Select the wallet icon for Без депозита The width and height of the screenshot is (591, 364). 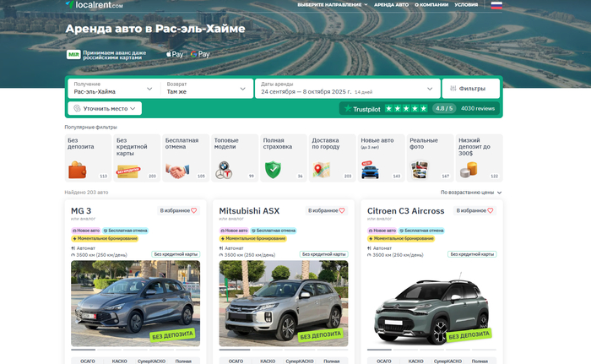pos(78,170)
